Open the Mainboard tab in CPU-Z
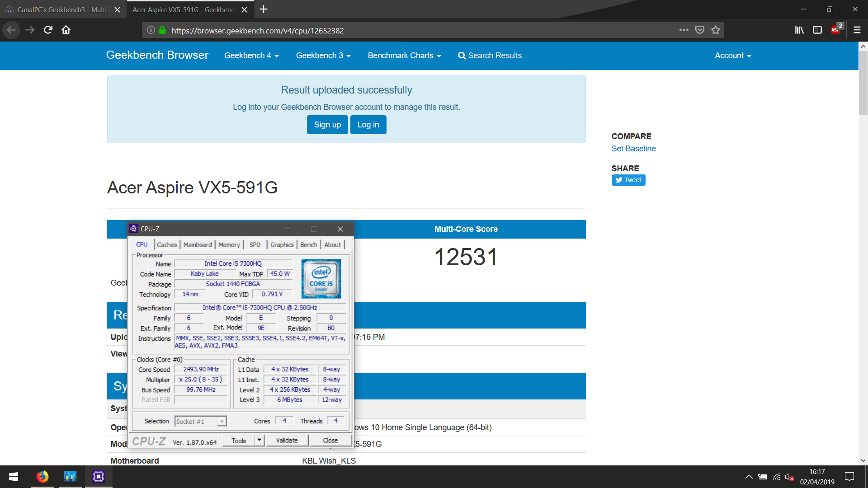Image resolution: width=868 pixels, height=488 pixels. point(198,245)
